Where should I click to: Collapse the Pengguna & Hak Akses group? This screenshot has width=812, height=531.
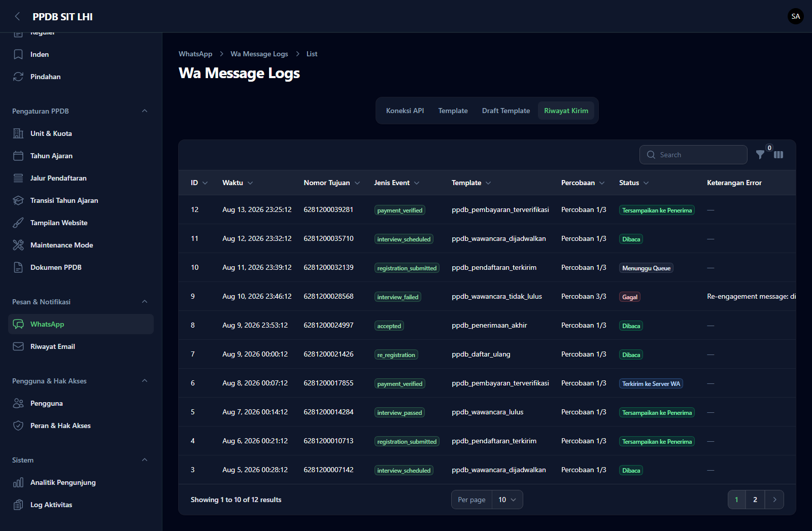[x=145, y=381]
